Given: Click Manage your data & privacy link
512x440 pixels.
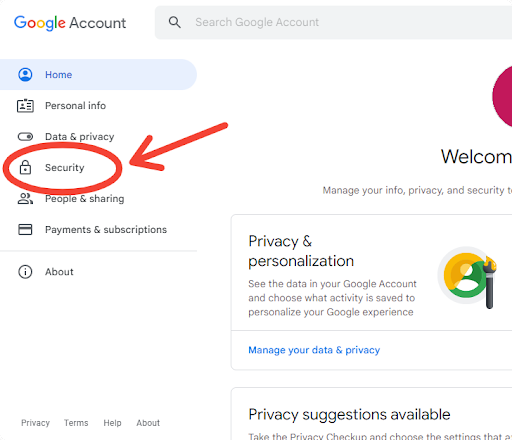Looking at the screenshot, I should [x=314, y=350].
